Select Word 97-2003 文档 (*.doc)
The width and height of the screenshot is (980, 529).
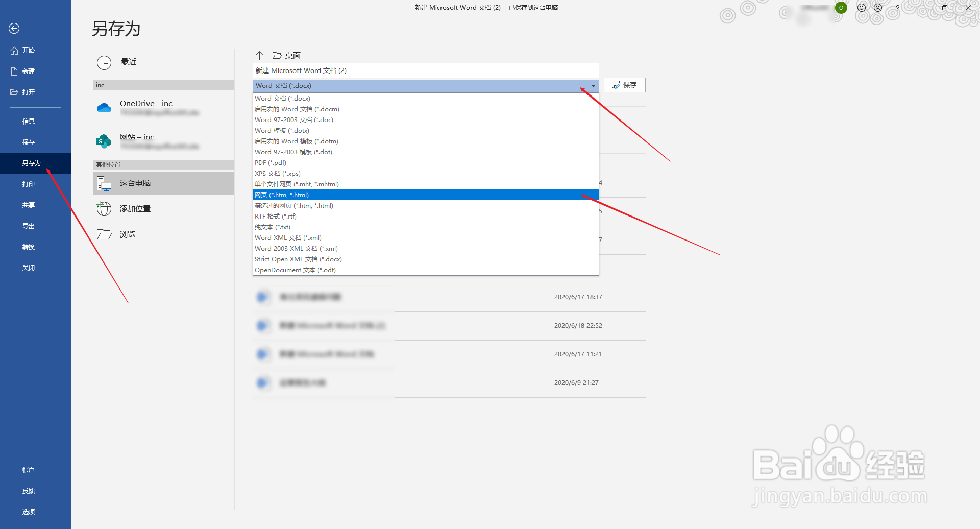[426, 120]
